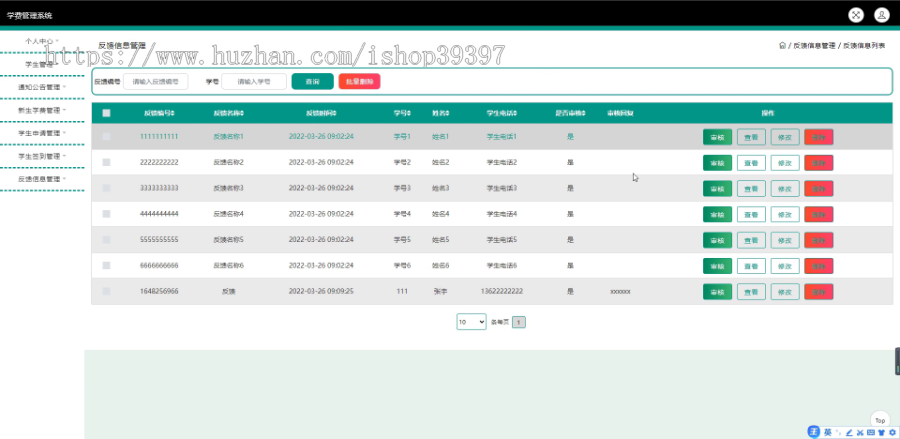Image resolution: width=900 pixels, height=439 pixels.
Task: Click 审核 button for row 1648256966
Action: click(x=717, y=292)
